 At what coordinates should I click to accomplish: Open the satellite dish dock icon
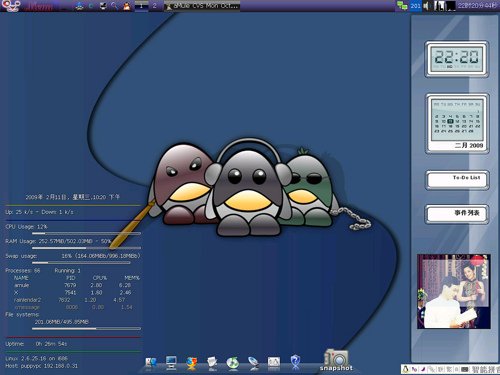point(254,363)
